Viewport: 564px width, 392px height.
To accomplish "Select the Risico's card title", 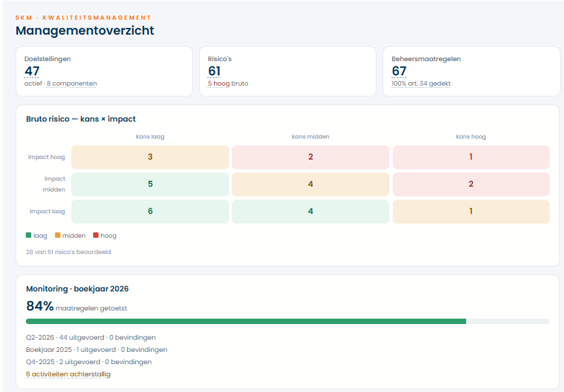I will [219, 59].
